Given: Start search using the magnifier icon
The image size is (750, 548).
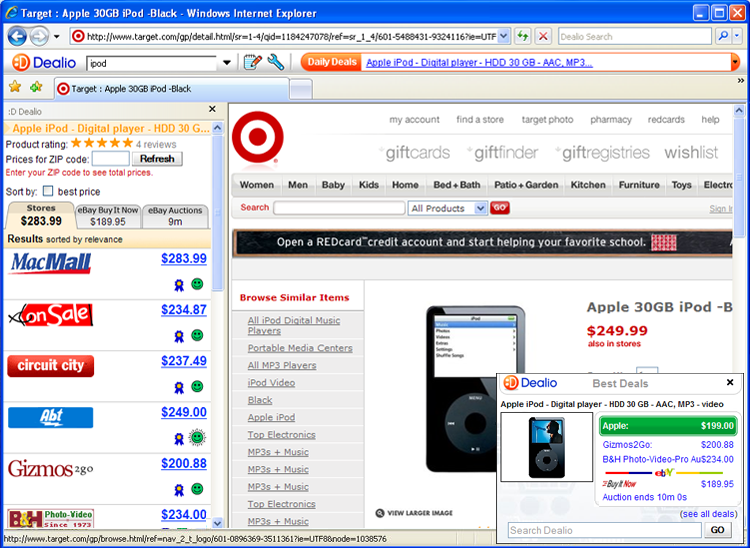Looking at the screenshot, I should (x=723, y=36).
